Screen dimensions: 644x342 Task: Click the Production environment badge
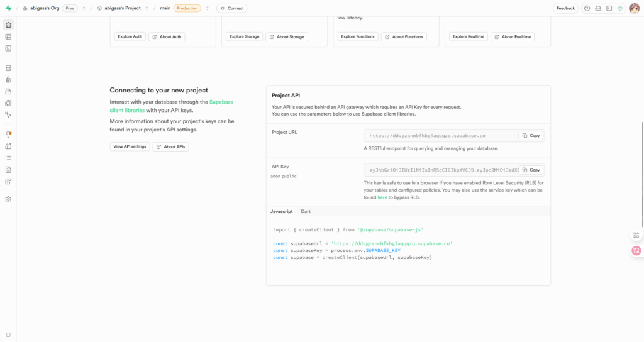pyautogui.click(x=187, y=8)
